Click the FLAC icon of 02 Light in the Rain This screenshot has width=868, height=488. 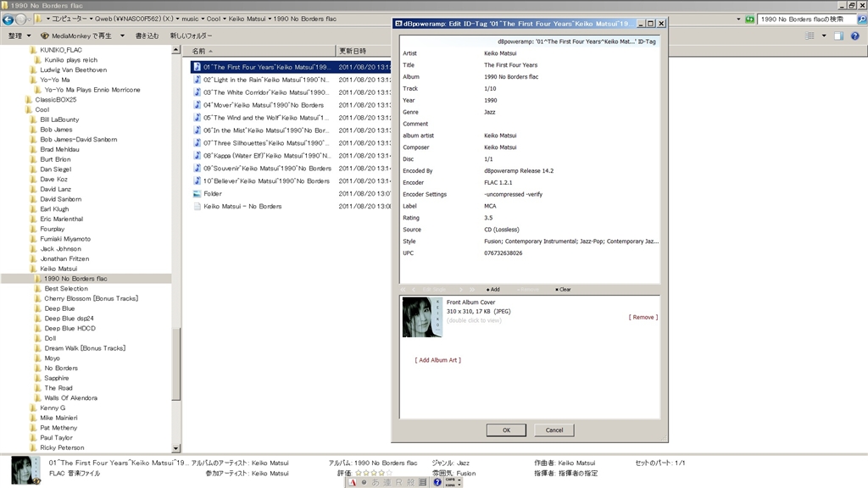(x=197, y=80)
